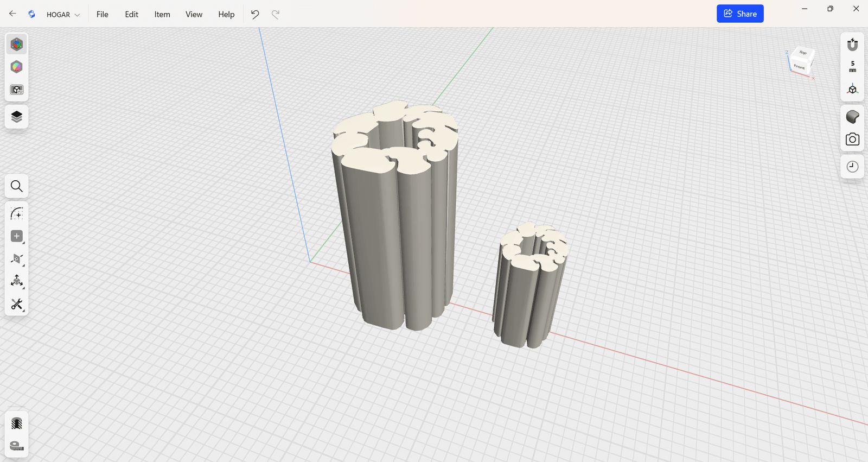
Task: Maximize the application window
Action: [830, 9]
